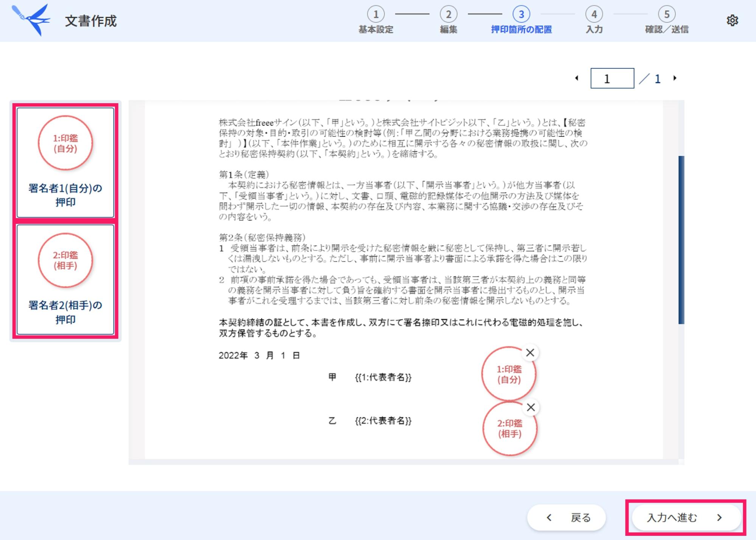Click the 文書作成 page title
The height and width of the screenshot is (540, 756).
pyautogui.click(x=90, y=21)
